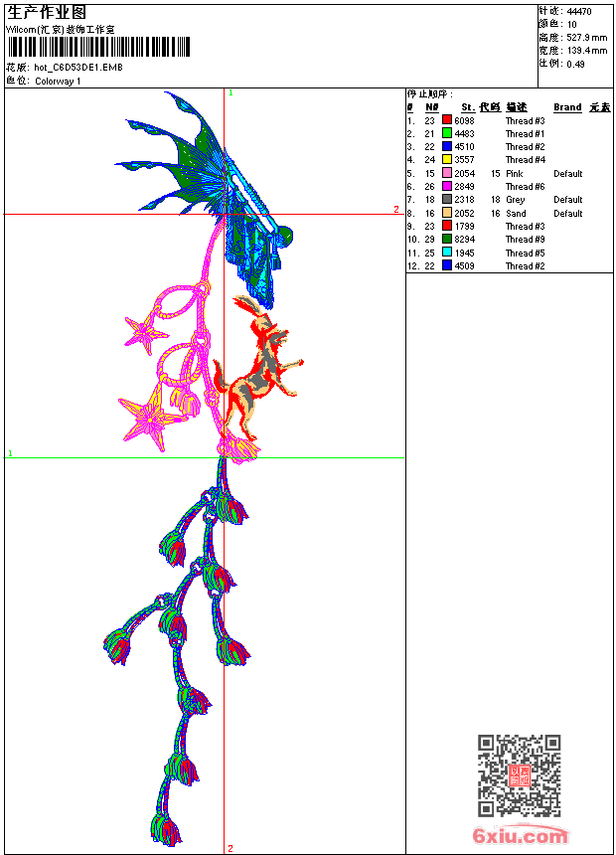Click the 'Grey' description in row 7
This screenshot has height=855, width=616.
coord(515,200)
